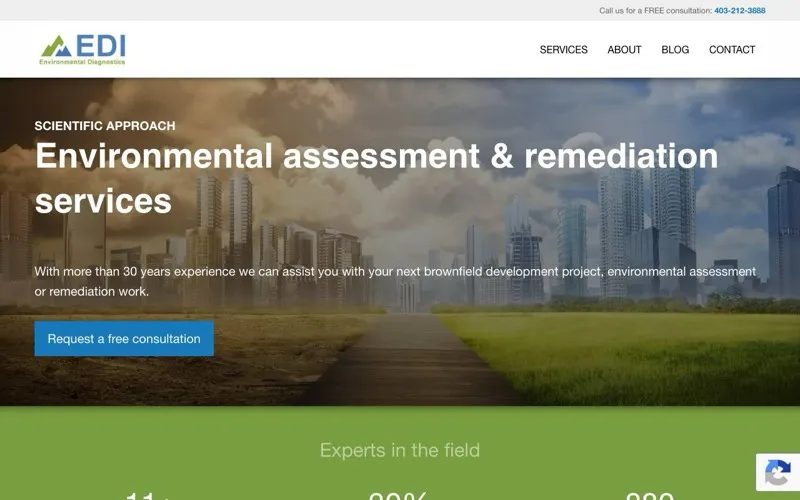Click the Scientific Approach subheading

click(x=105, y=126)
